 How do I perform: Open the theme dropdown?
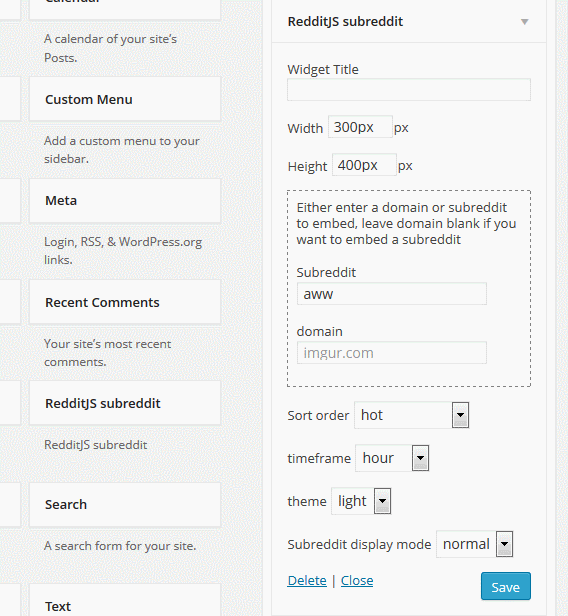tap(361, 501)
